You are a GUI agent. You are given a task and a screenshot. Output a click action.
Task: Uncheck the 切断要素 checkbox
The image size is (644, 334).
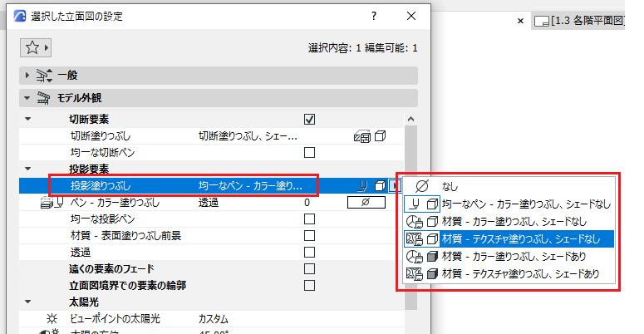tap(309, 120)
